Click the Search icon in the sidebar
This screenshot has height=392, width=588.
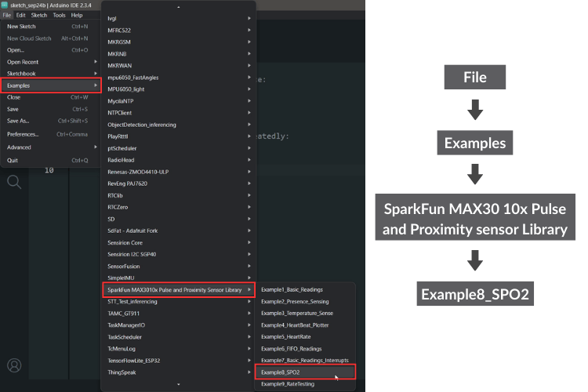pos(14,183)
